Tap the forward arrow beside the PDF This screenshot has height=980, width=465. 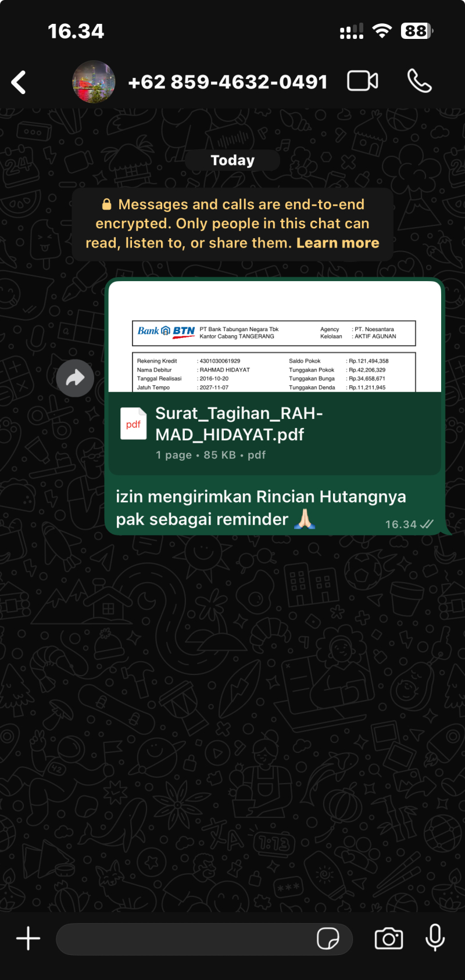[x=75, y=378]
